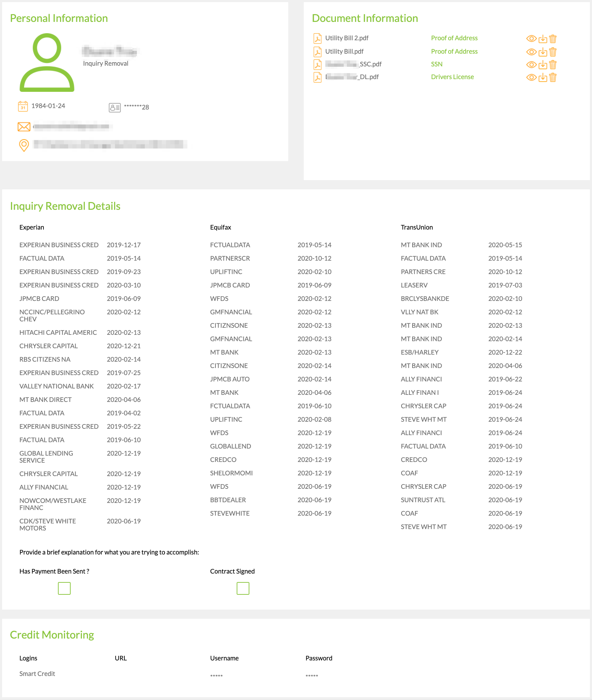Select Equifax SHELORMOMI inquiry
Viewport: 592px width, 700px height.
[231, 473]
